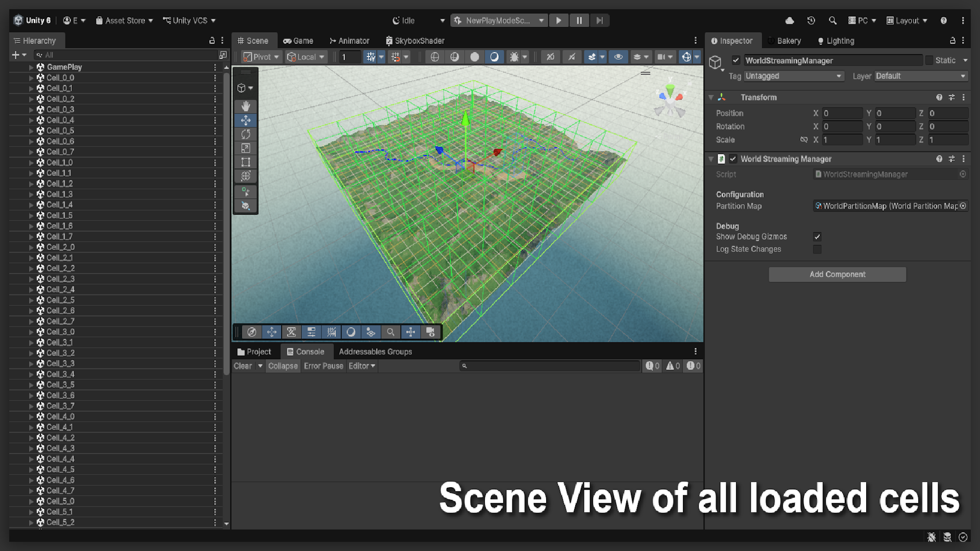Open the Bakery tab
Image resolution: width=980 pixels, height=551 pixels.
point(784,41)
